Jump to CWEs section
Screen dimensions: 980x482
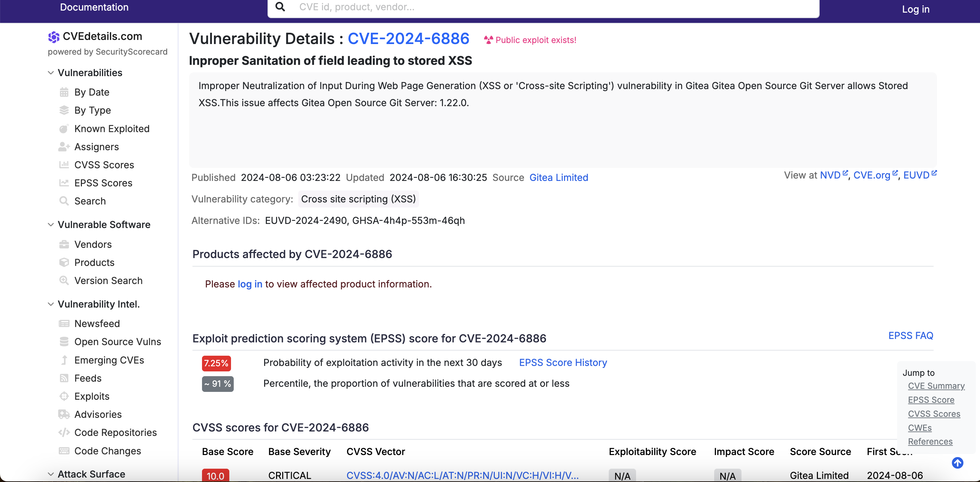[920, 428]
